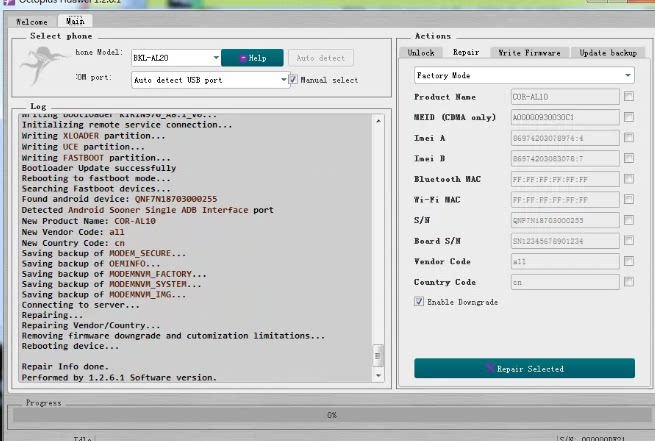Screen dimensions: 655x441
Task: Click the Octopus app icon in title bar
Action: click(x=9, y=2)
